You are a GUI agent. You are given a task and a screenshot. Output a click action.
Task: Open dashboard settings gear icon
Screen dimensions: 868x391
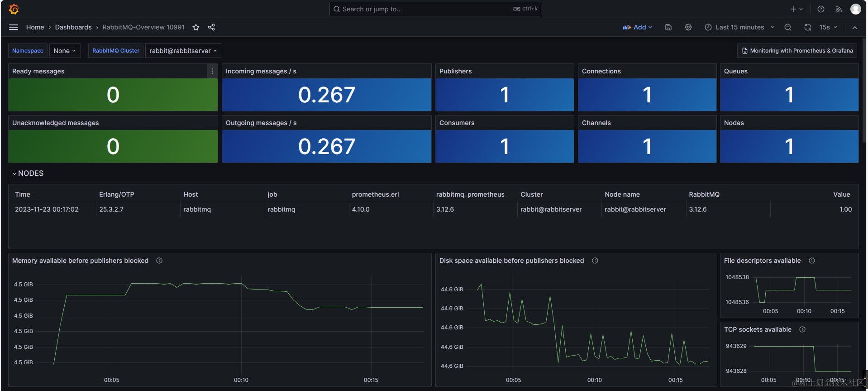click(x=688, y=27)
